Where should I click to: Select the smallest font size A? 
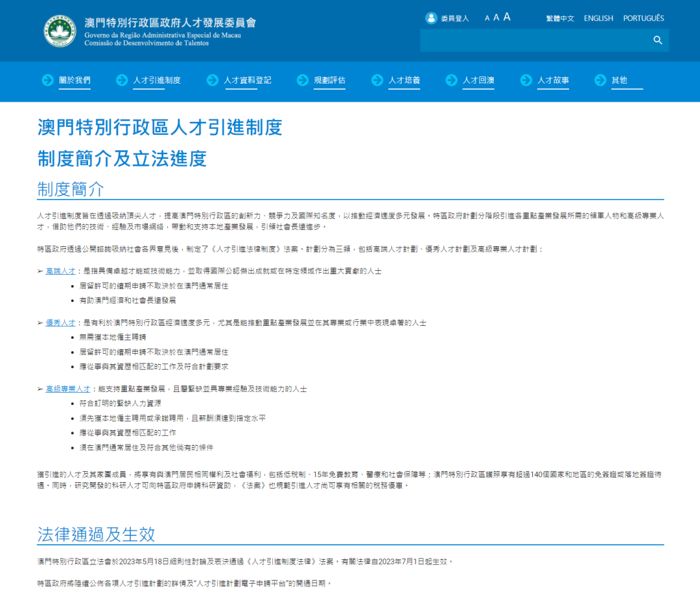tap(487, 19)
